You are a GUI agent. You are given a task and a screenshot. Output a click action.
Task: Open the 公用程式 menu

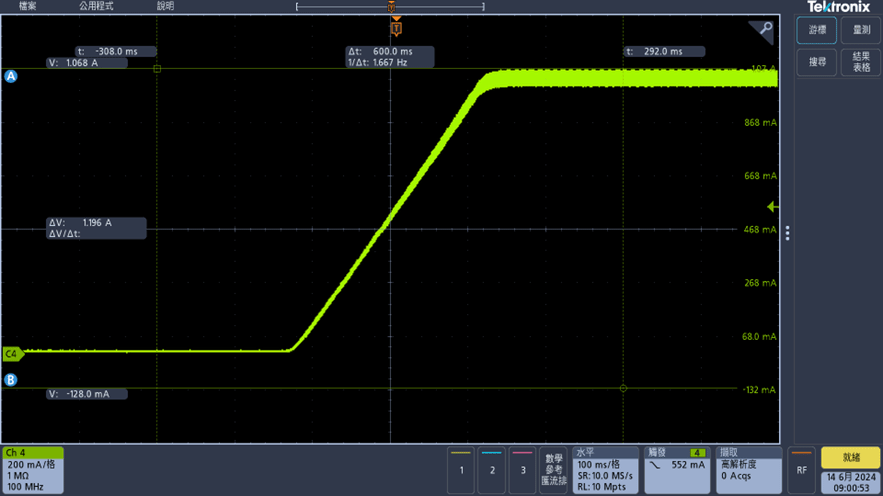pos(96,6)
